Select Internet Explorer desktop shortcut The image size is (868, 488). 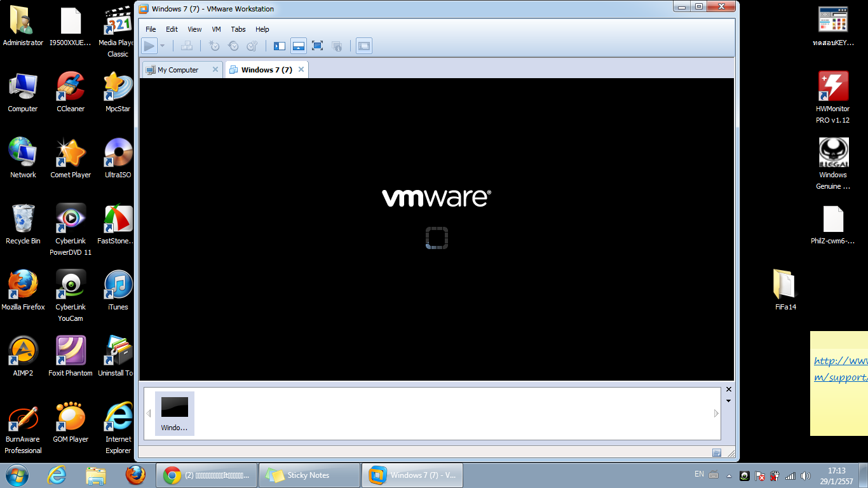tap(118, 428)
